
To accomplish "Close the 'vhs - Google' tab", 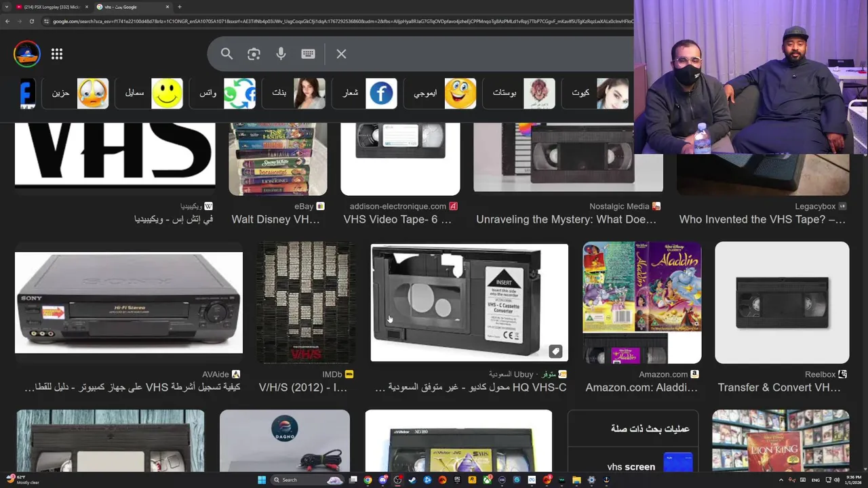I will [x=167, y=7].
